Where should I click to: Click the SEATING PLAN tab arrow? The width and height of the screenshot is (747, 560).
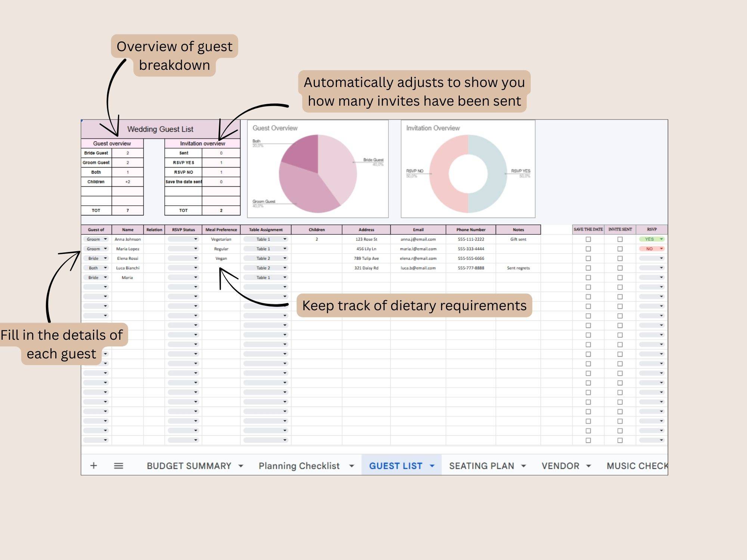(524, 466)
